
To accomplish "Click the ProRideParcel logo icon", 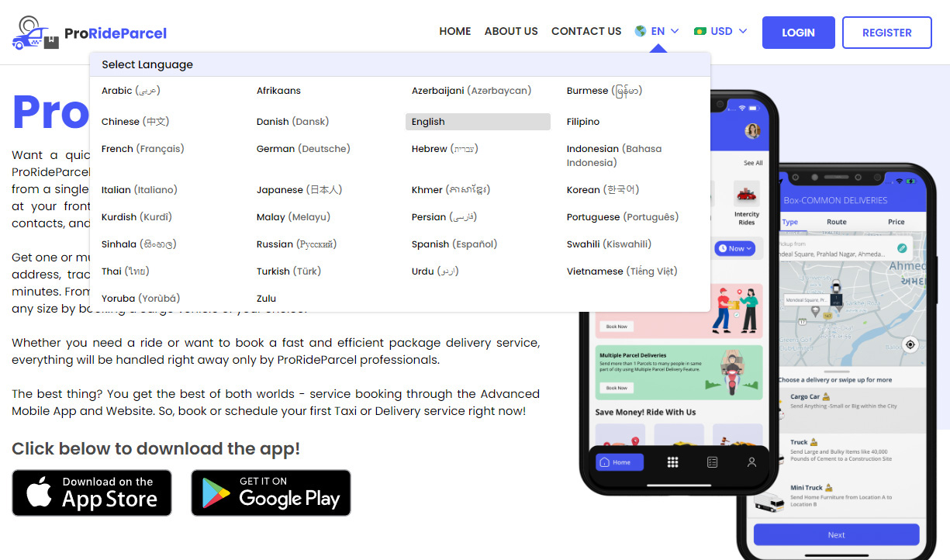I will [36, 33].
